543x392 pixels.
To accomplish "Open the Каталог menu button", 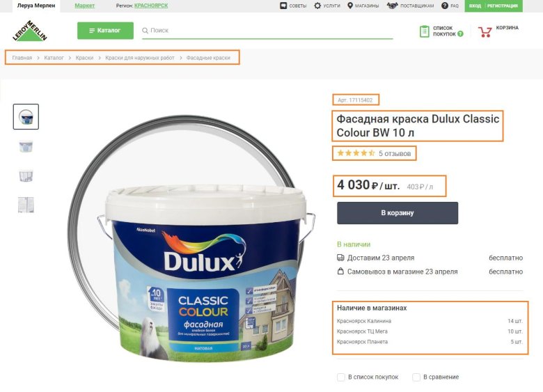I will click(x=105, y=31).
